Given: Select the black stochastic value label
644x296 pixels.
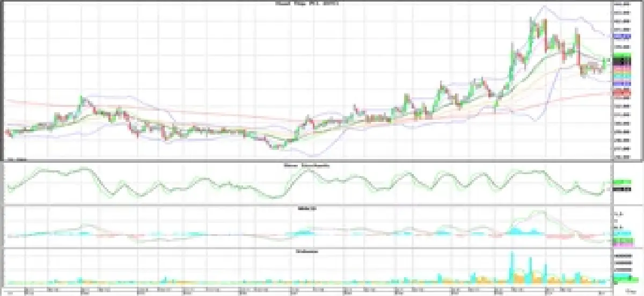Looking at the screenshot, I should click(621, 189).
